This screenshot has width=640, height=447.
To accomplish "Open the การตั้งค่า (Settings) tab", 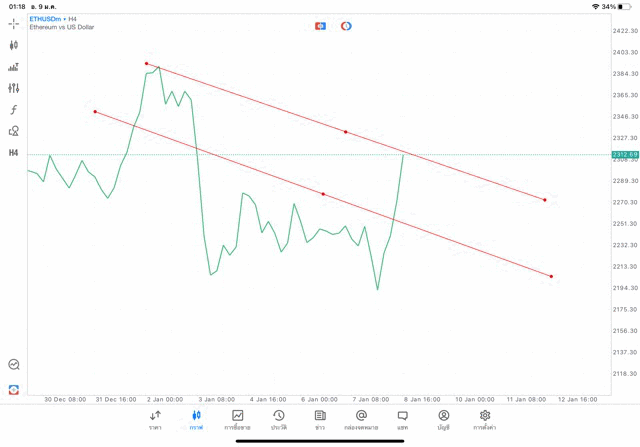I will point(485,419).
